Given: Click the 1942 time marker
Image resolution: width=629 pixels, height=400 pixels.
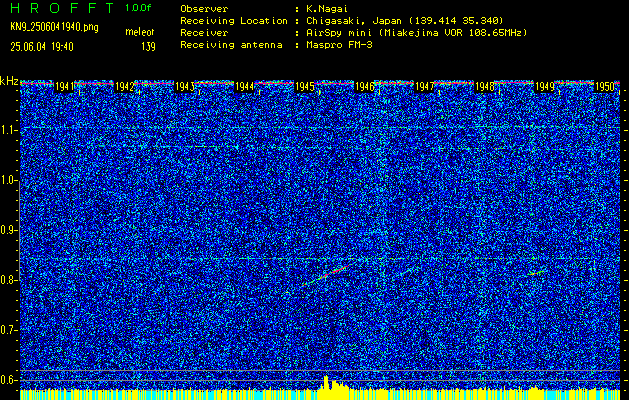Looking at the screenshot, I should 124,87.
